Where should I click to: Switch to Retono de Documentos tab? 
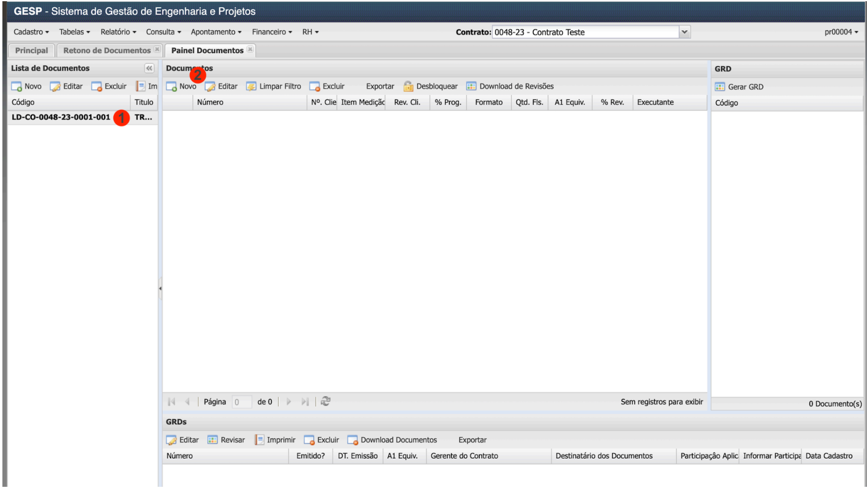pyautogui.click(x=107, y=50)
